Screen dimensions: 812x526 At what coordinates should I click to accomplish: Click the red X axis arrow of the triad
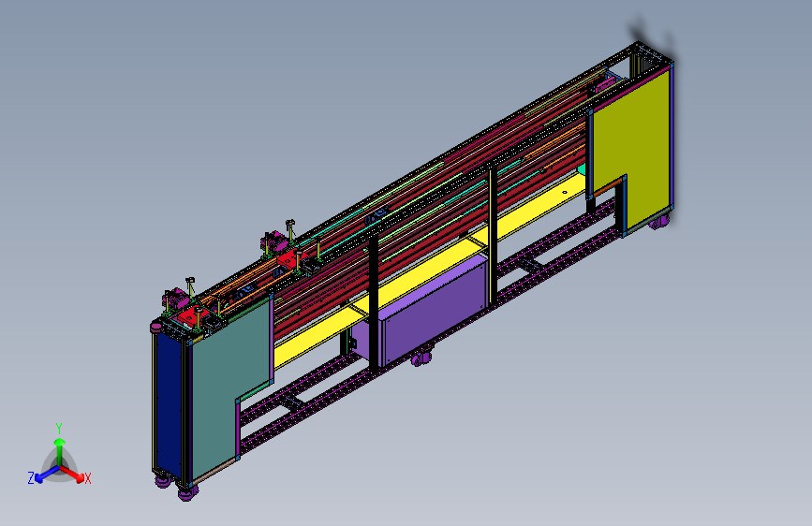(x=72, y=474)
